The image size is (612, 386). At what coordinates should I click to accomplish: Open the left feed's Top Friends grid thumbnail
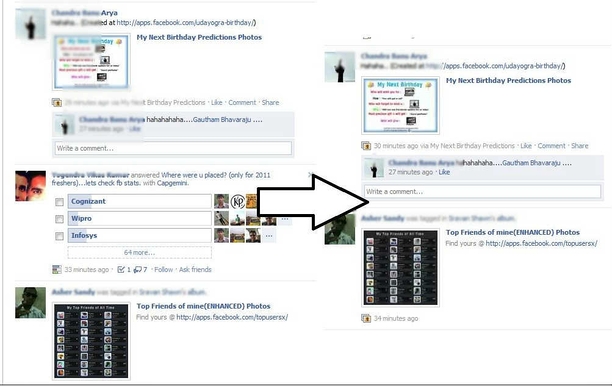(91, 342)
